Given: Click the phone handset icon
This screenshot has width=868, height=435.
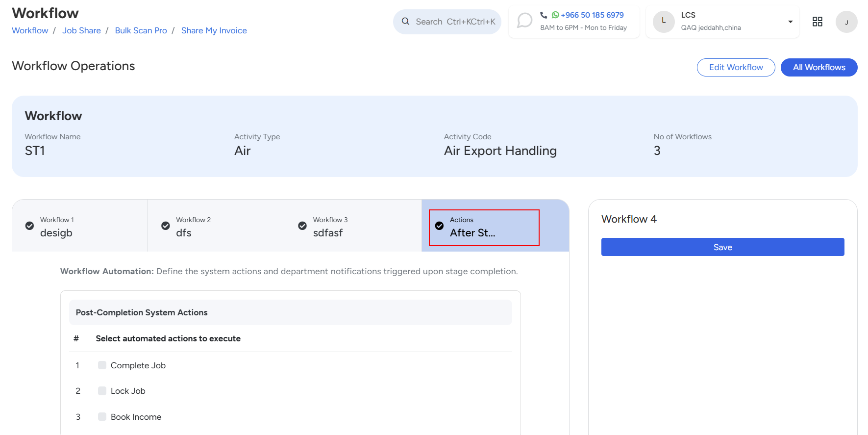Looking at the screenshot, I should click(x=544, y=15).
